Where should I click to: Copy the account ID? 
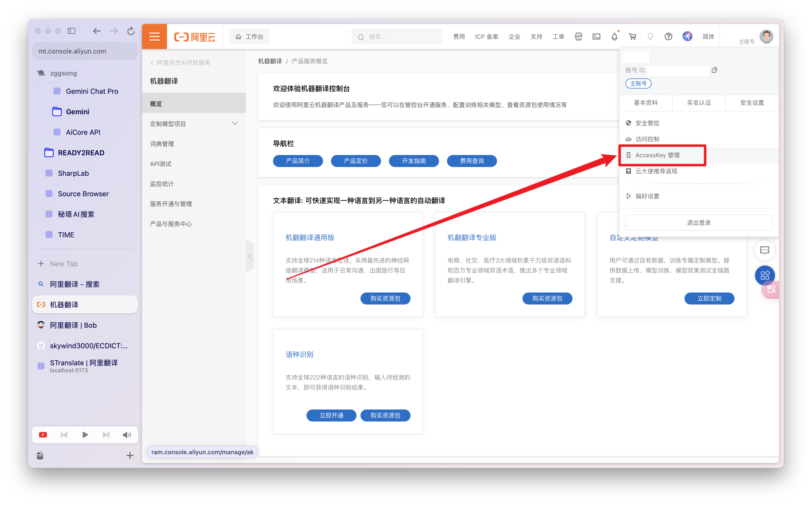click(714, 70)
